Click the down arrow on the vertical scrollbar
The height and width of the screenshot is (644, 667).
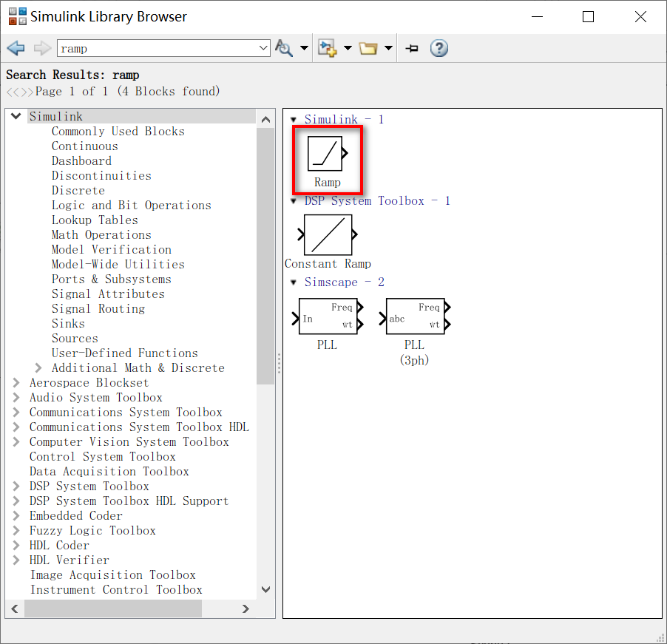point(265,589)
